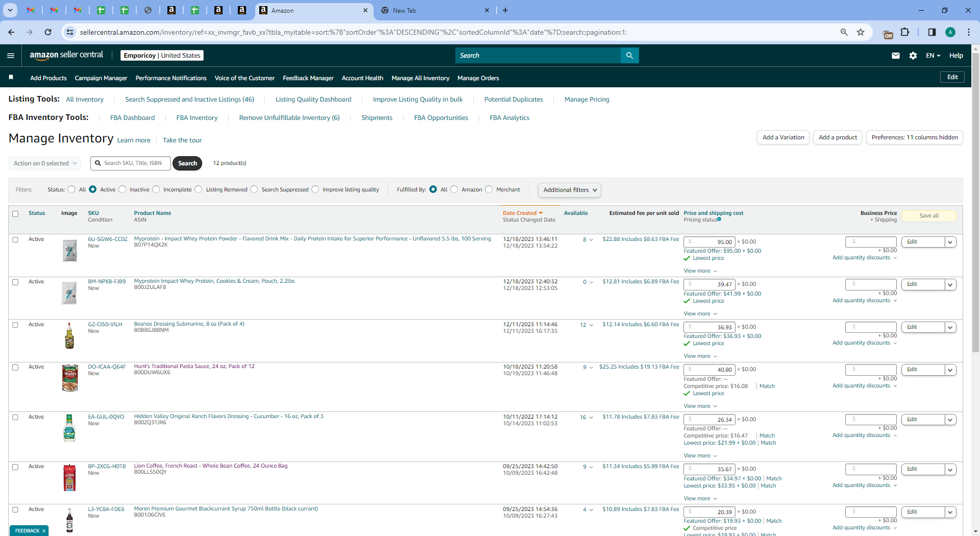Open the Lion Coffee French Roast product link
The width and height of the screenshot is (980, 536).
click(211, 466)
